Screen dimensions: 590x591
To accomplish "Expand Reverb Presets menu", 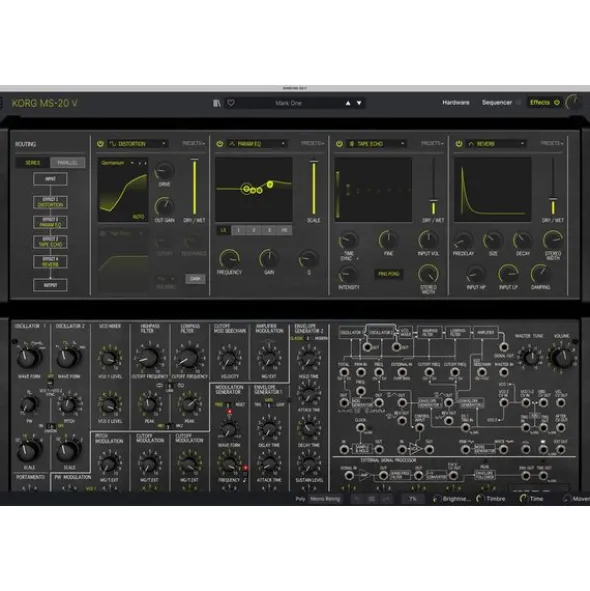I will click(552, 144).
